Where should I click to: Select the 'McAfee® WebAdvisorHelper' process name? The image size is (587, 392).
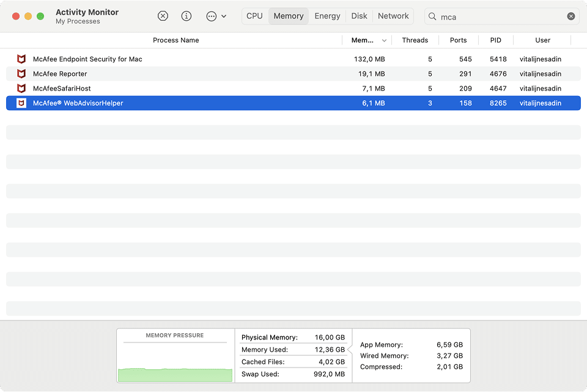click(78, 103)
